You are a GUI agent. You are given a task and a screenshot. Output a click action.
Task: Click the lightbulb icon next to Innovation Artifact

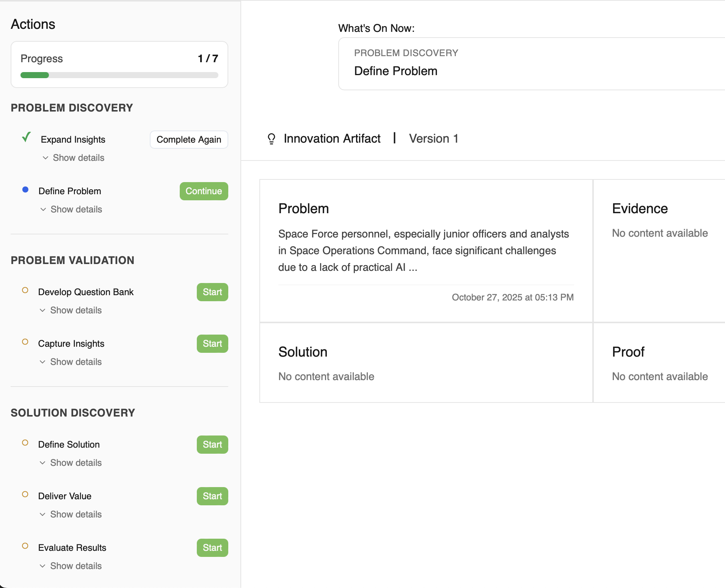point(271,139)
